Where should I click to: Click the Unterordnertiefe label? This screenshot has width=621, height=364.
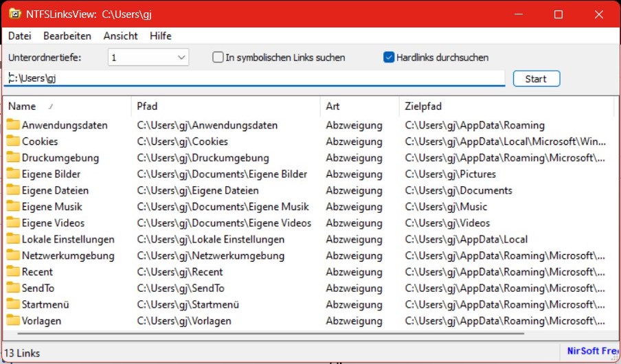pyautogui.click(x=45, y=58)
